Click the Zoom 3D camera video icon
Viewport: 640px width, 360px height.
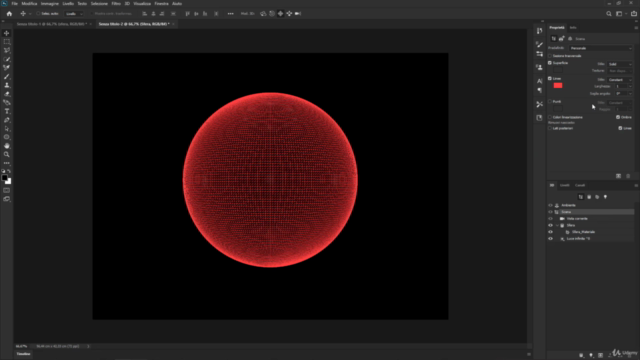tap(298, 13)
